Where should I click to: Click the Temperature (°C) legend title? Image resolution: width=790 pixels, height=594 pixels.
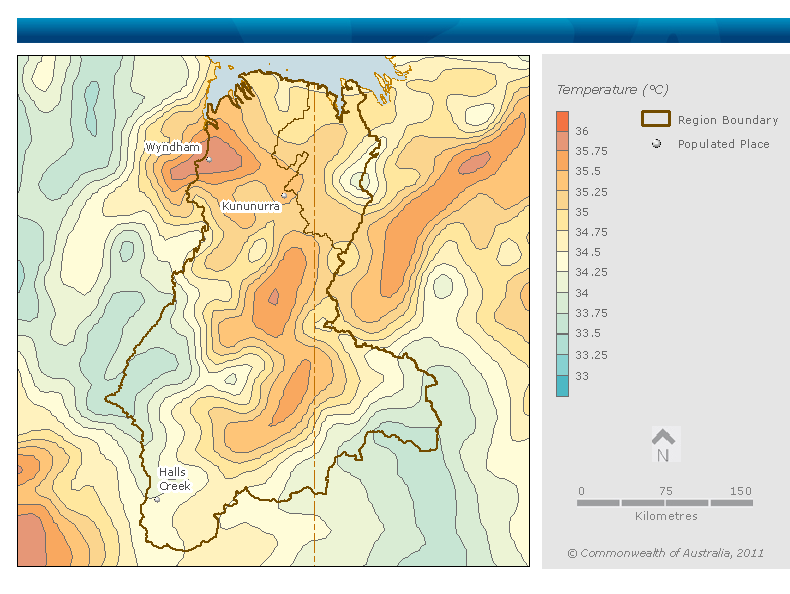tap(612, 90)
